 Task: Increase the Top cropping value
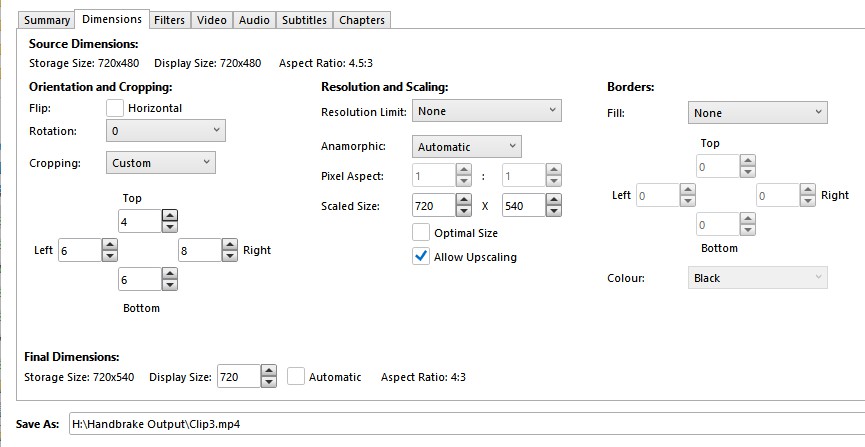click(x=169, y=216)
